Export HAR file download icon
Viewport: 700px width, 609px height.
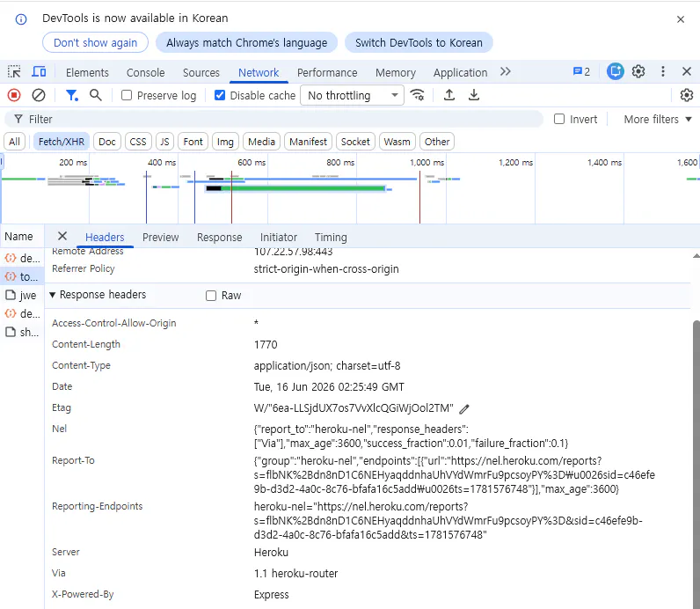(474, 95)
